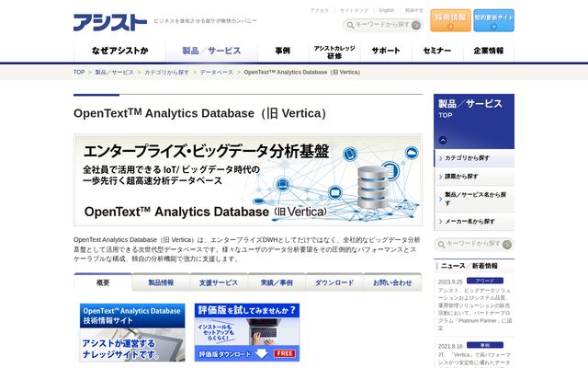Image resolution: width=588 pixels, height=368 pixels.
Task: Select the 概要 tab
Action: [103, 282]
